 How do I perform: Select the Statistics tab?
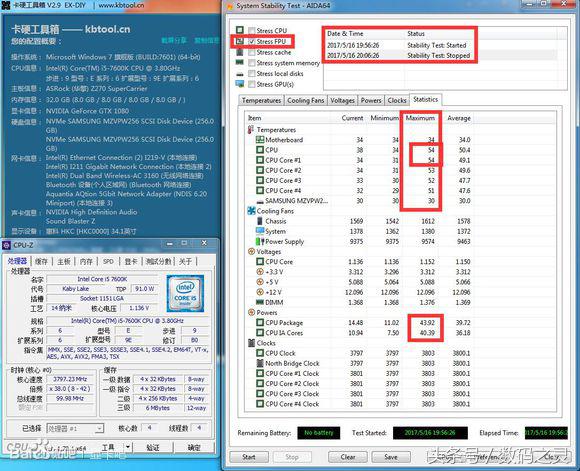pos(425,99)
